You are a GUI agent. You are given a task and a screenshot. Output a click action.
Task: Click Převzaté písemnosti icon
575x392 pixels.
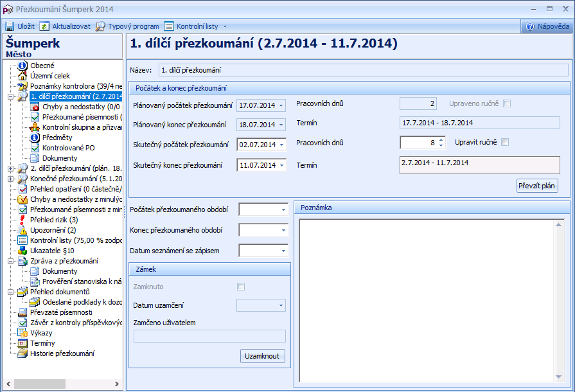point(22,312)
